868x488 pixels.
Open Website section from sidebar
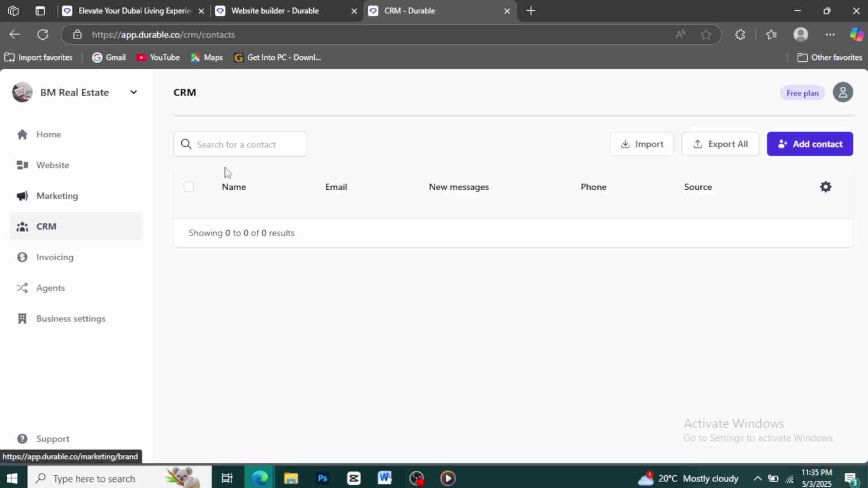tap(52, 165)
